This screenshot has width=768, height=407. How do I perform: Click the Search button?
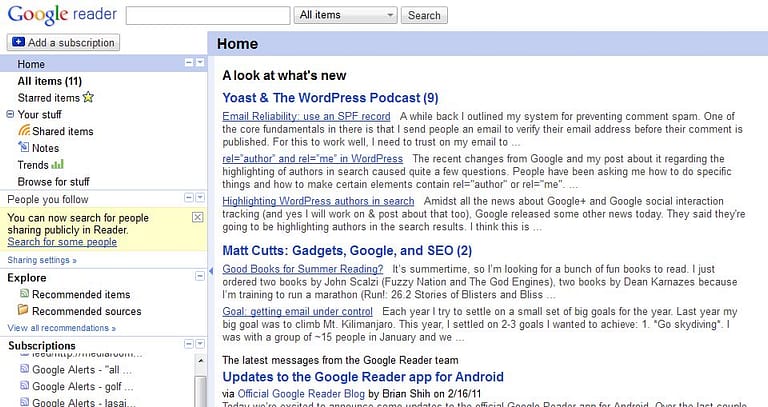pos(424,15)
